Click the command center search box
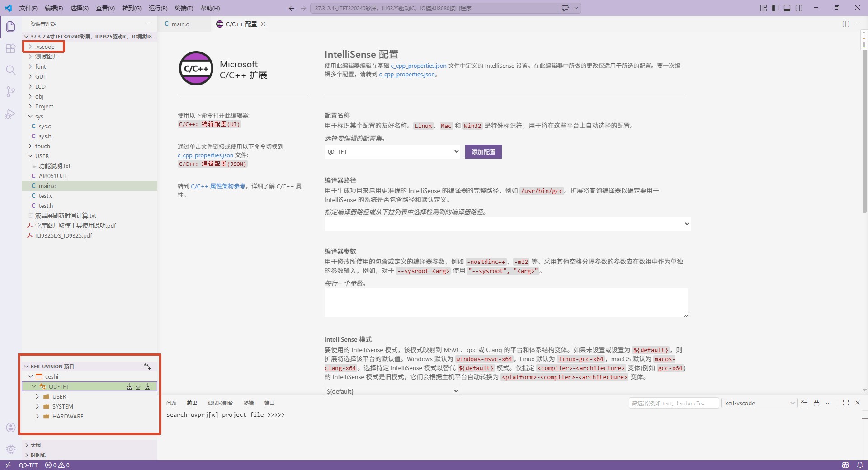The height and width of the screenshot is (470, 868). click(x=434, y=8)
